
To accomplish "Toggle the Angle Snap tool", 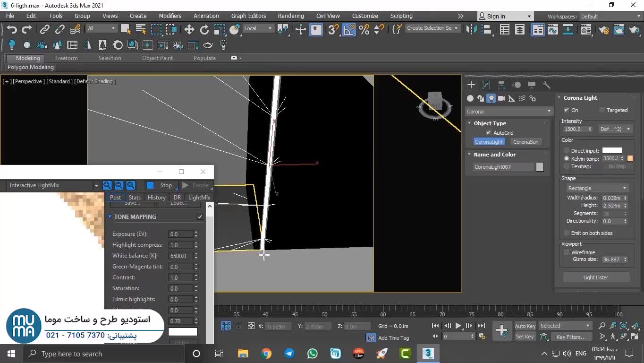I will click(349, 30).
